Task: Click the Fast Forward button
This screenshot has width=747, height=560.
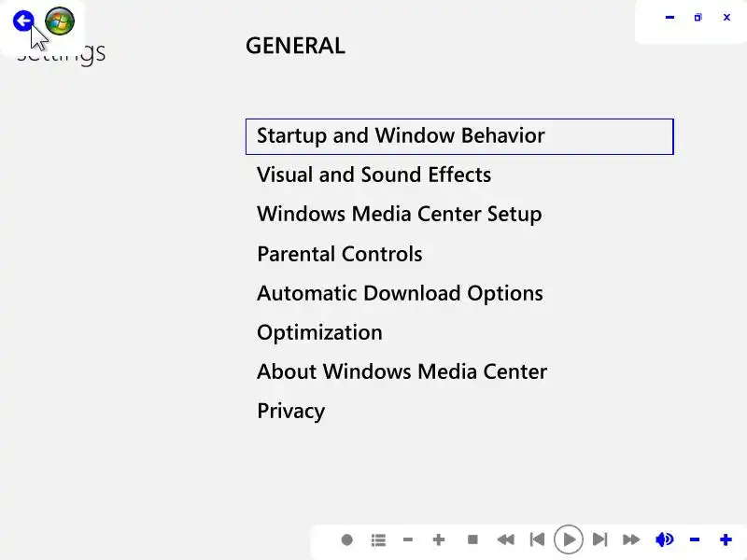Action: (x=631, y=539)
